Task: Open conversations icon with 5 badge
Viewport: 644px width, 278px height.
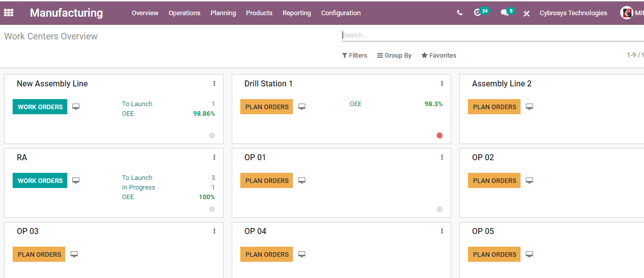Action: coord(507,12)
